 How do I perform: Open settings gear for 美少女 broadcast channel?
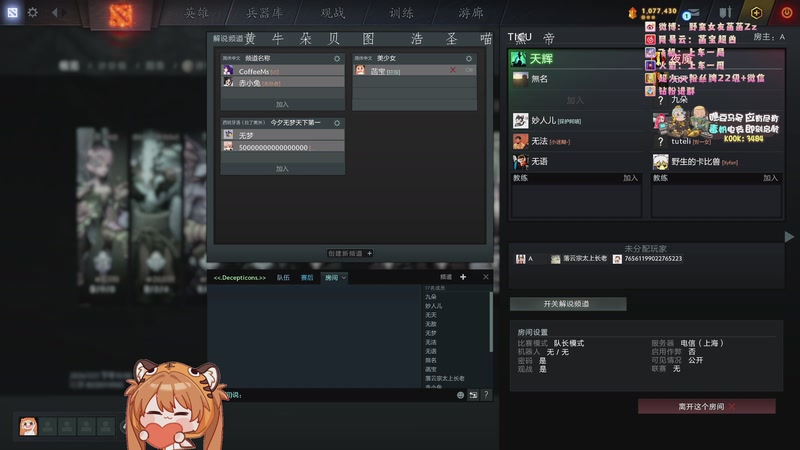point(468,59)
